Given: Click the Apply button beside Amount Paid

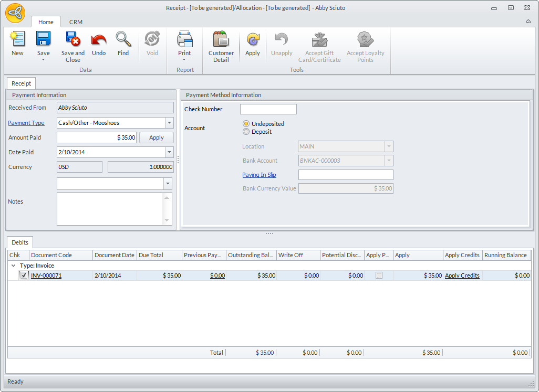Looking at the screenshot, I should pyautogui.click(x=157, y=137).
